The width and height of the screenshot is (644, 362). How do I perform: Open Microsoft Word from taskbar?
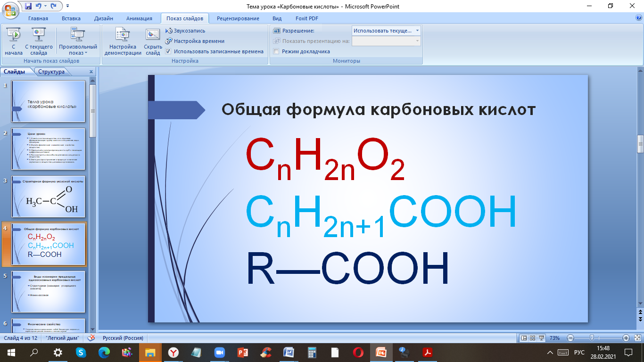pos(289,352)
